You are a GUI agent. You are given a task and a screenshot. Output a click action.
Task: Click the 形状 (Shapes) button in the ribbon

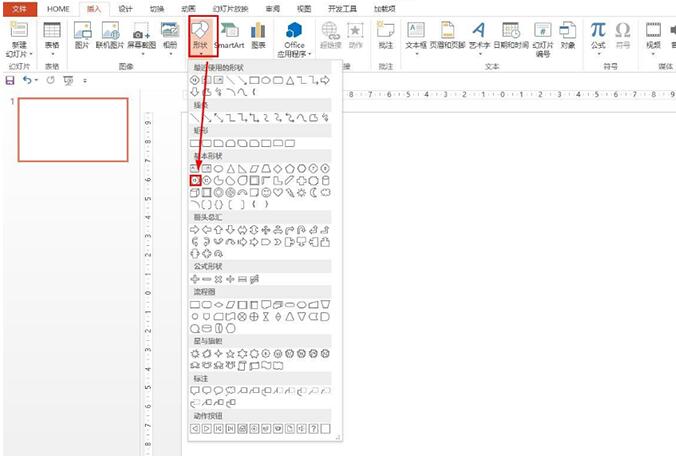tap(202, 36)
